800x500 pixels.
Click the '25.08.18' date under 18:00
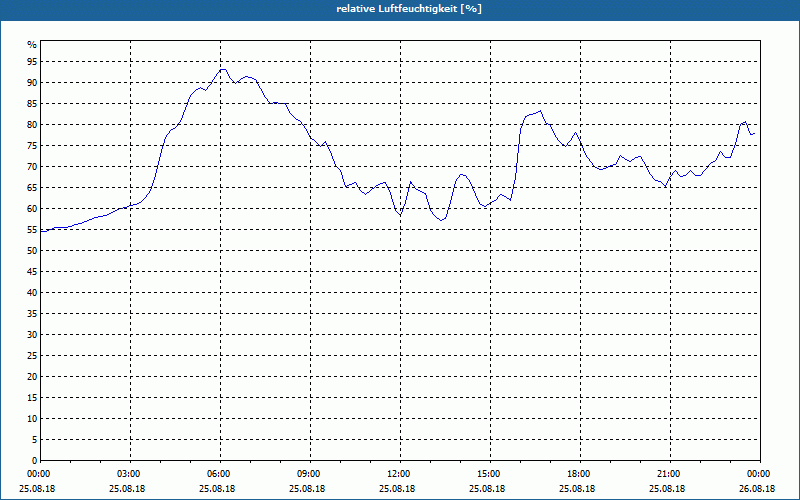click(577, 489)
